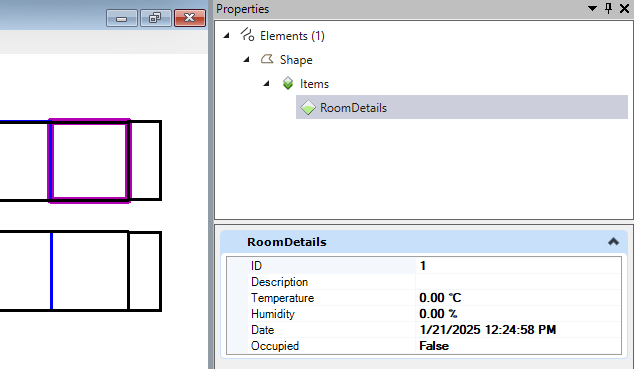Collapse the Elements (1) tree node
Image resolution: width=634 pixels, height=369 pixels.
[x=226, y=36]
